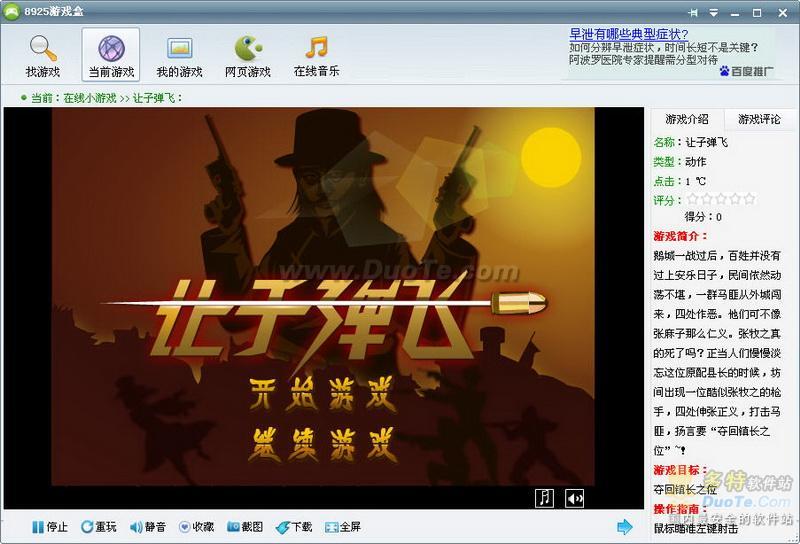Image resolution: width=800 pixels, height=544 pixels.
Task: Open 网页游戏 web games section
Action: point(247,55)
